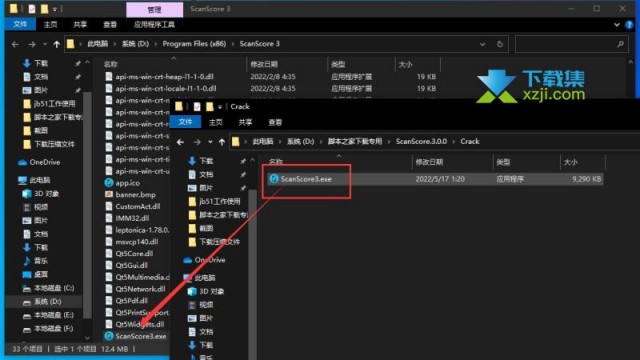Select CustomAct.dll file
The height and width of the screenshot is (360, 640).
132,207
